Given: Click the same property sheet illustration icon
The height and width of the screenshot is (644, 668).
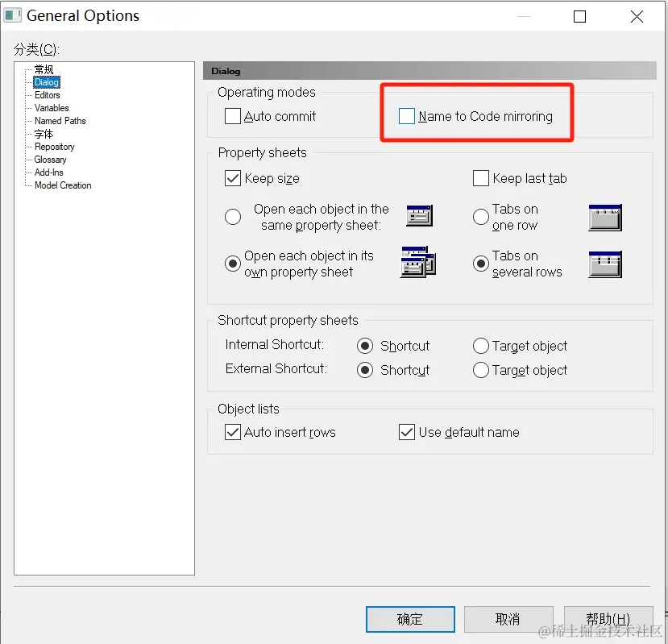Looking at the screenshot, I should click(x=419, y=215).
